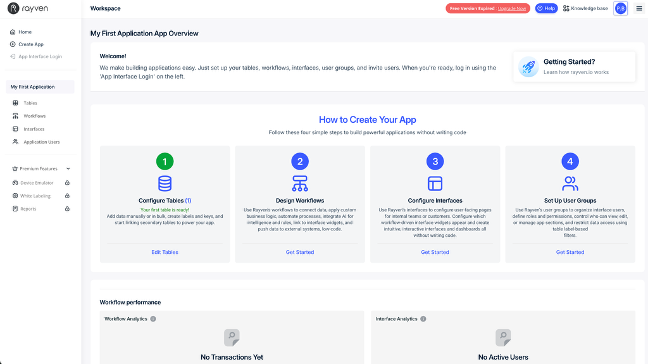Click the database icon for Configure Tables
The height and width of the screenshot is (364, 648).
164,183
